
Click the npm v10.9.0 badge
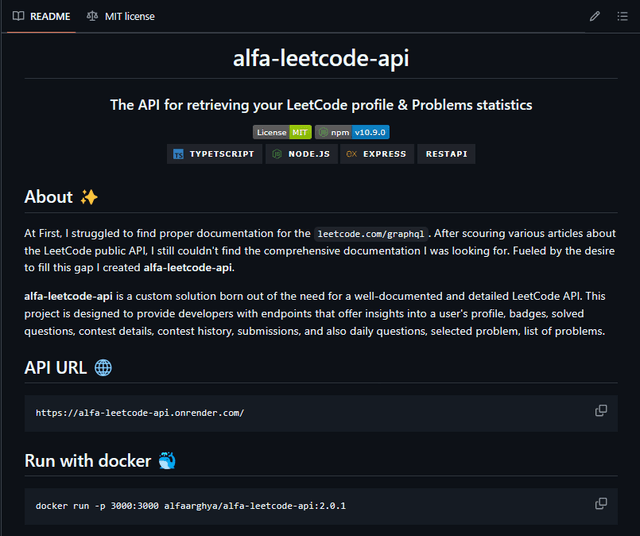coord(352,132)
